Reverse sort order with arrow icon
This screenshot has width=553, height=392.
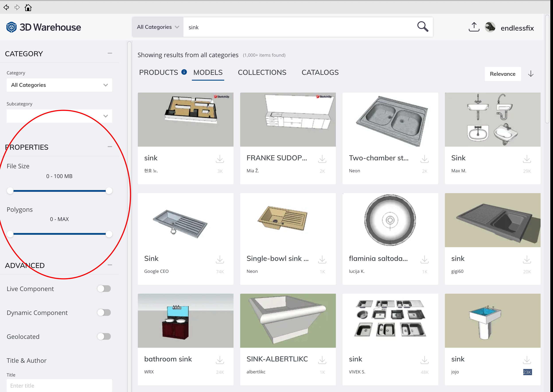point(531,74)
